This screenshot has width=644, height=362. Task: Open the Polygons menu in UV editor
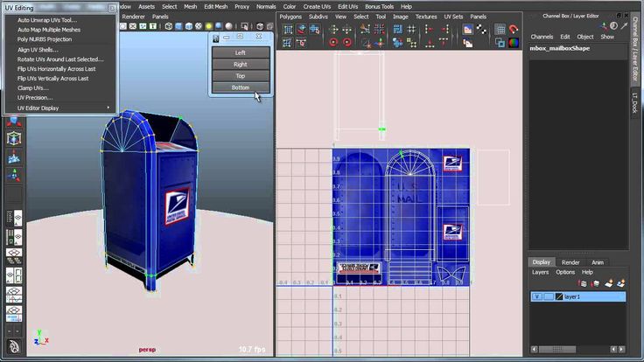tap(290, 17)
